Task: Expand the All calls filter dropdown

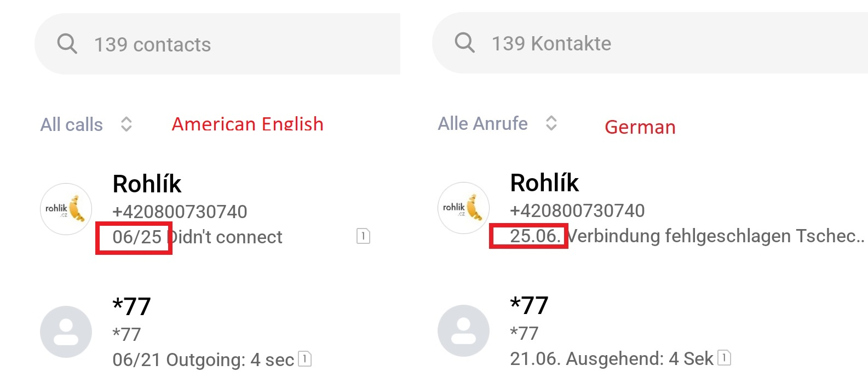Action: click(x=87, y=124)
